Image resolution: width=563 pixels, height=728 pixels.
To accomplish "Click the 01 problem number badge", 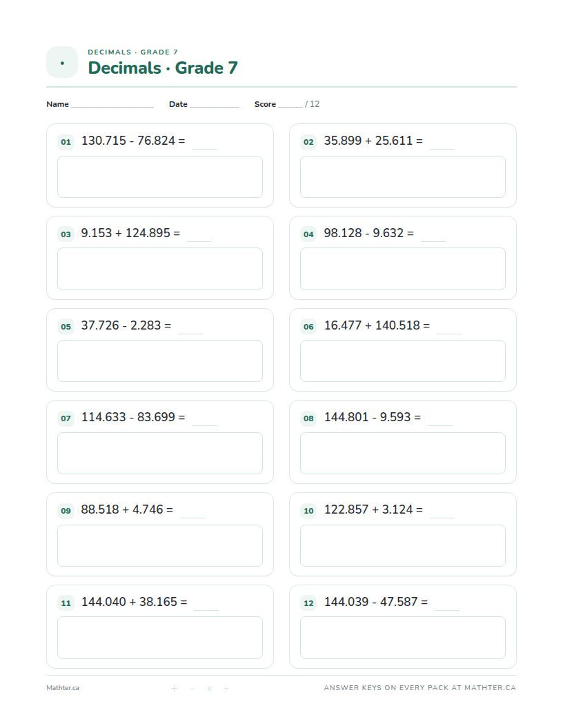I will 66,141.
